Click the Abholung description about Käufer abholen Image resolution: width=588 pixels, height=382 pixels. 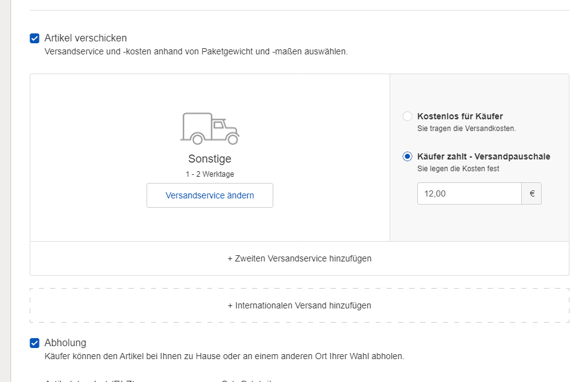point(224,357)
